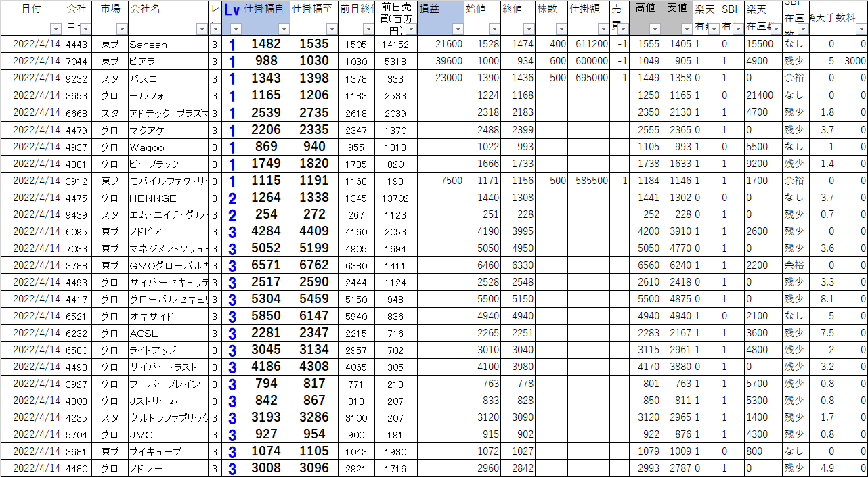Screen dimensions: 868x477
Task: Select the 仕掛幅自 cell showing 6571
Action: pos(266,265)
